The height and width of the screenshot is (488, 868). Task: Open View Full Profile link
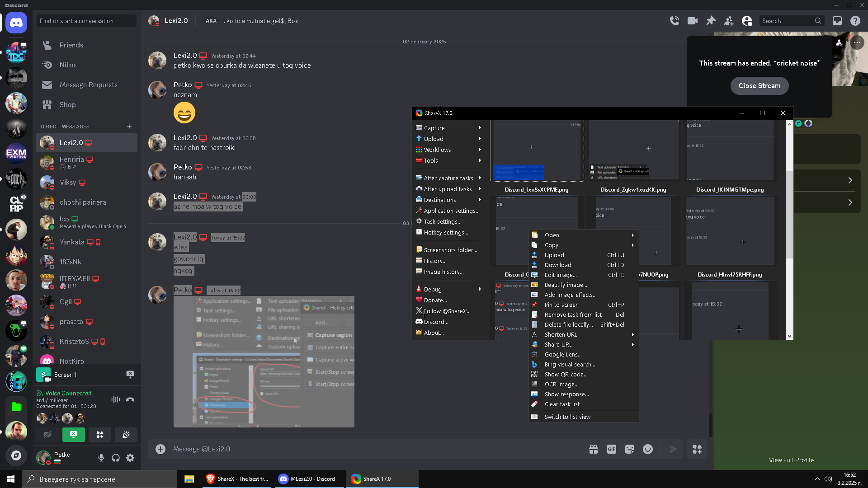click(x=791, y=460)
